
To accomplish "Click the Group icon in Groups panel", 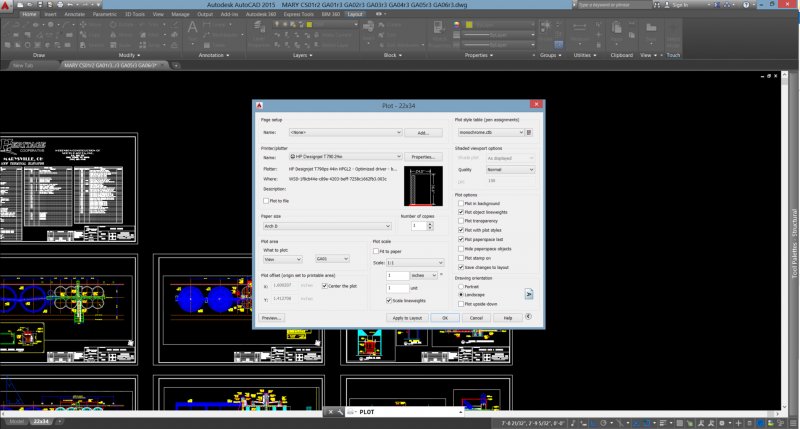I will tap(545, 26).
